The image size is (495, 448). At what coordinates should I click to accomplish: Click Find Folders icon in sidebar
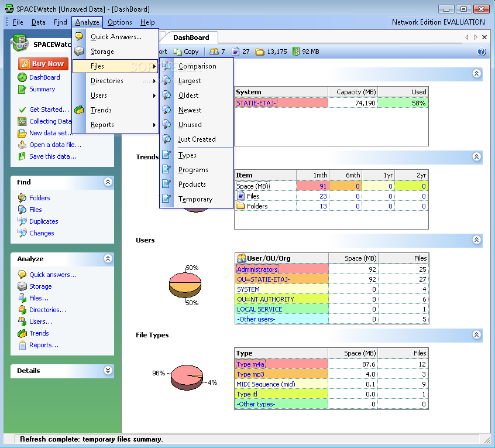pyautogui.click(x=22, y=198)
